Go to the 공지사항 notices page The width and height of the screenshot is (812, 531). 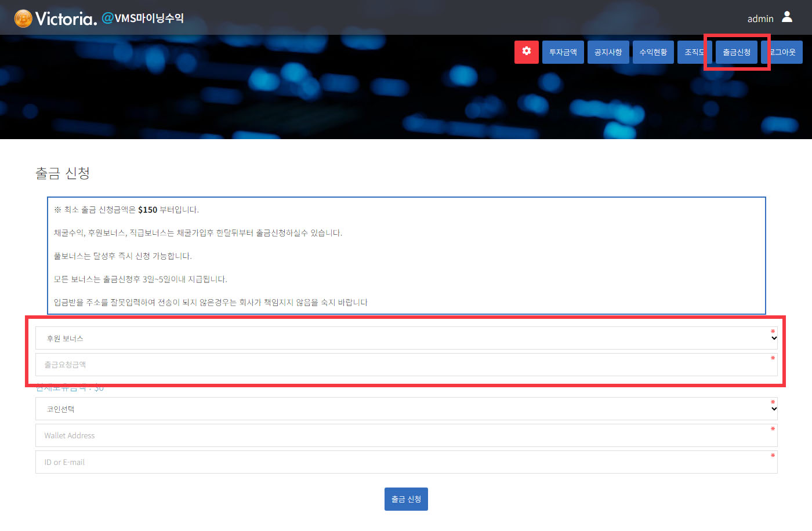click(x=608, y=52)
